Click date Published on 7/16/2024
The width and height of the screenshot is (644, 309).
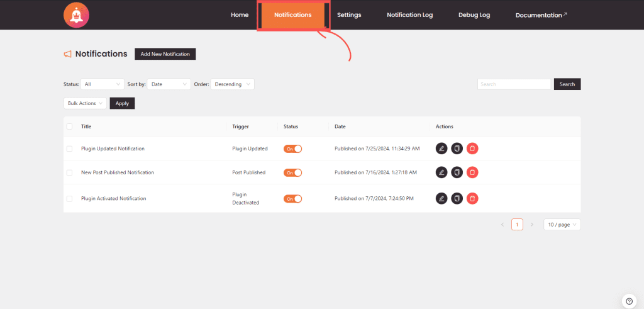point(376,172)
